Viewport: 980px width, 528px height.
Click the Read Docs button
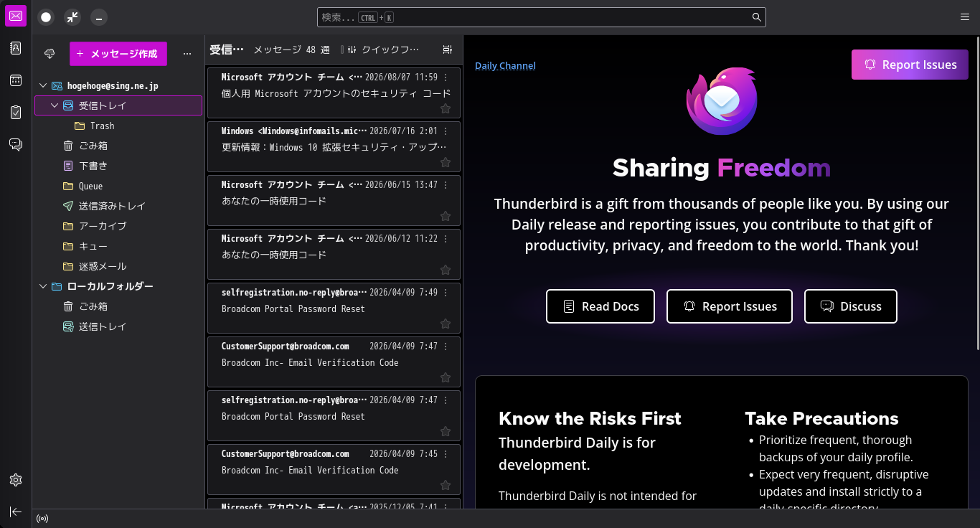point(600,306)
